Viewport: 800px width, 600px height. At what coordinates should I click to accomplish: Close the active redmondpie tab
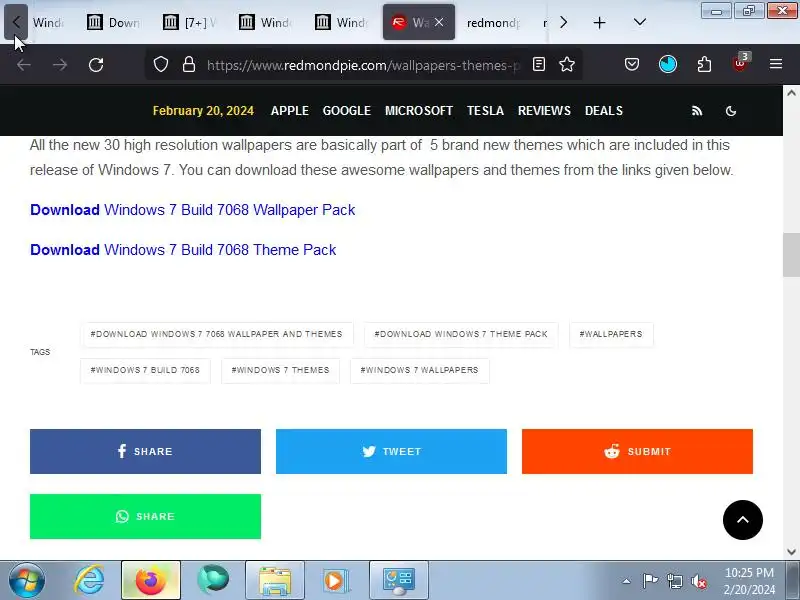tap(439, 22)
